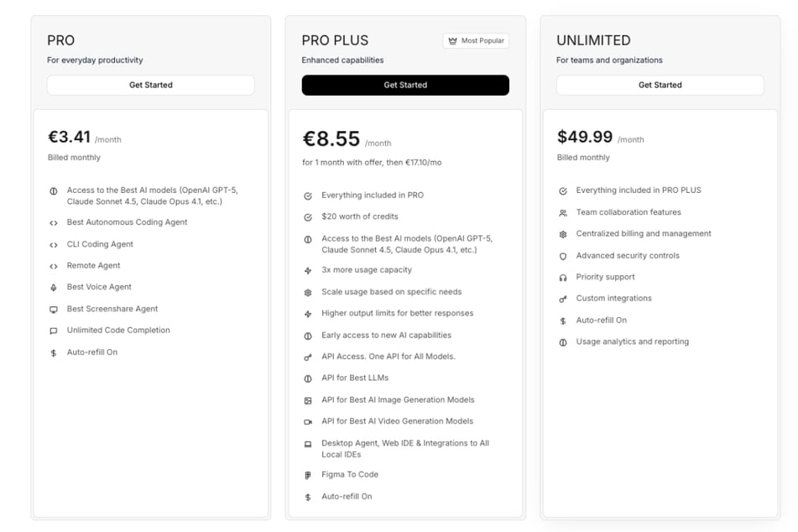Click the API Access key icon in PRO PLUS
Image resolution: width=798 pixels, height=532 pixels.
pyautogui.click(x=308, y=357)
